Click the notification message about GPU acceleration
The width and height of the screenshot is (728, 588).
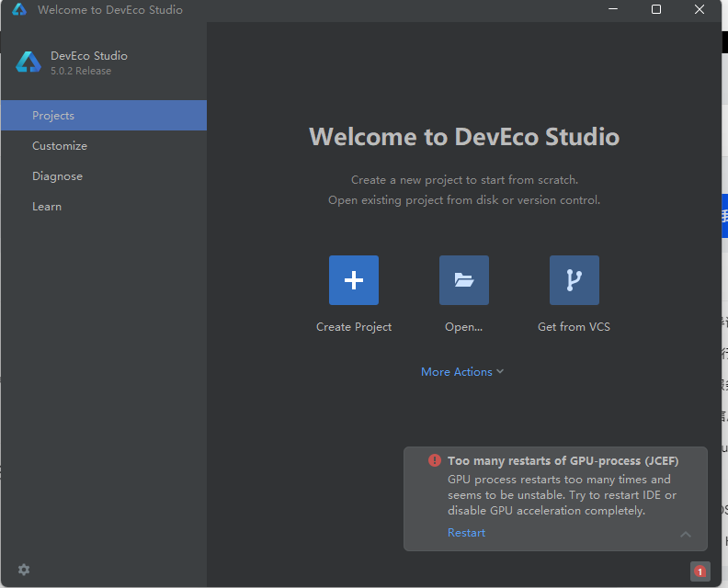point(562,494)
